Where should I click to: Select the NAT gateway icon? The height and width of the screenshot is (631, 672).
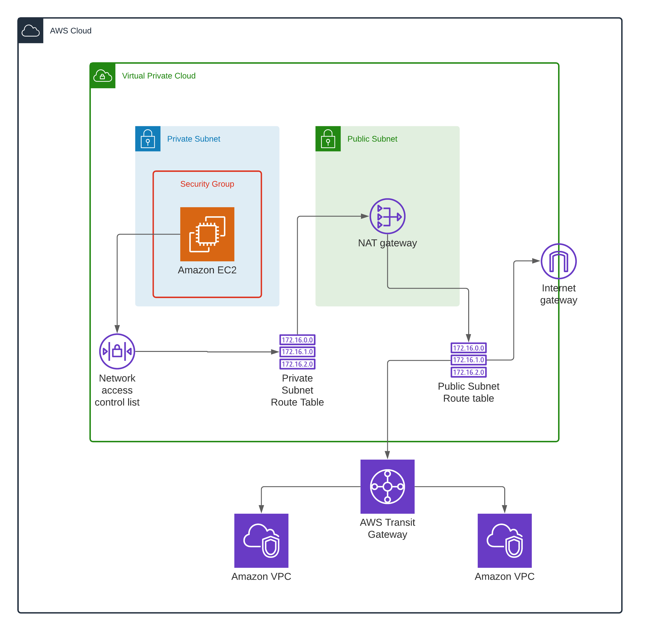pos(387,216)
